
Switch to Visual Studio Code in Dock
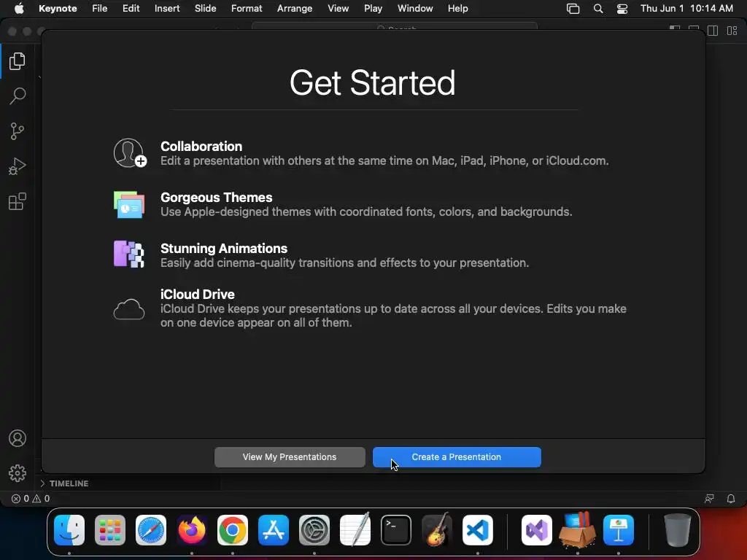[477, 530]
